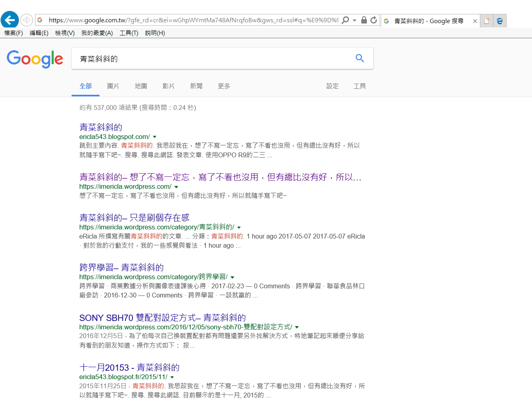Click the page refresh icon
The height and width of the screenshot is (405, 532).
coord(374,20)
